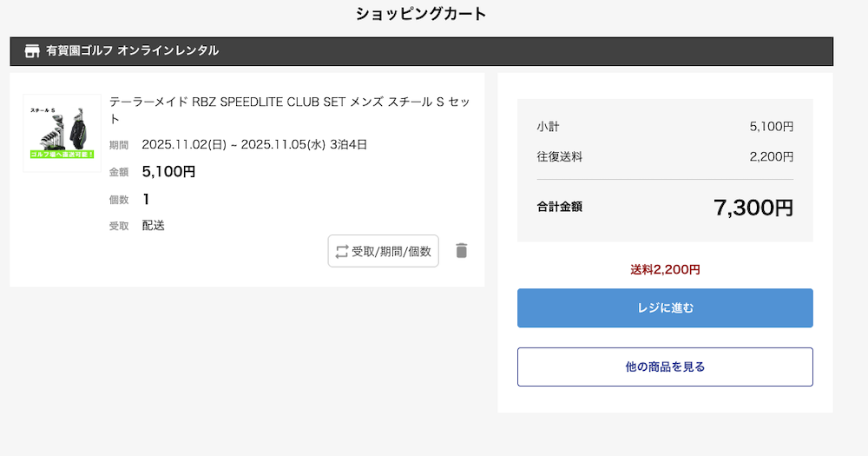Click the store icon in the header bar
The width and height of the screenshot is (868, 456).
pyautogui.click(x=32, y=51)
